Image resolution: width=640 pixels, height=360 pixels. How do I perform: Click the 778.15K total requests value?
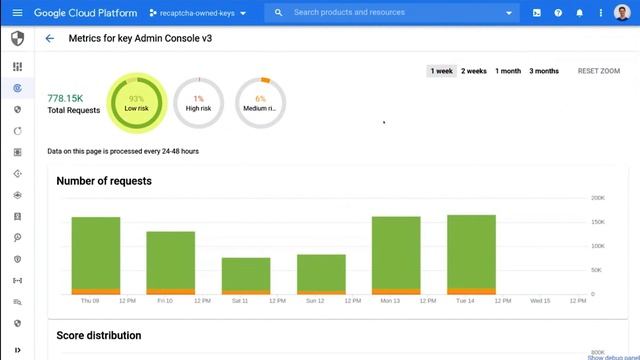[x=65, y=98]
